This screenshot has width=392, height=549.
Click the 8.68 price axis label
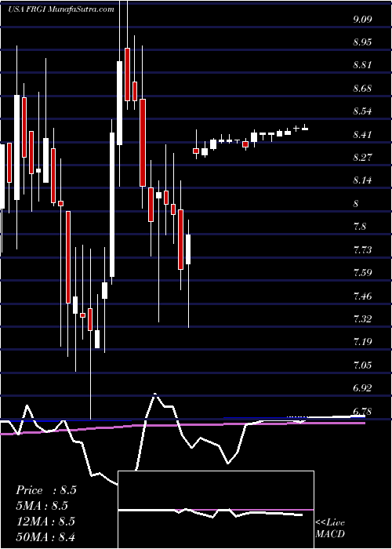click(362, 88)
